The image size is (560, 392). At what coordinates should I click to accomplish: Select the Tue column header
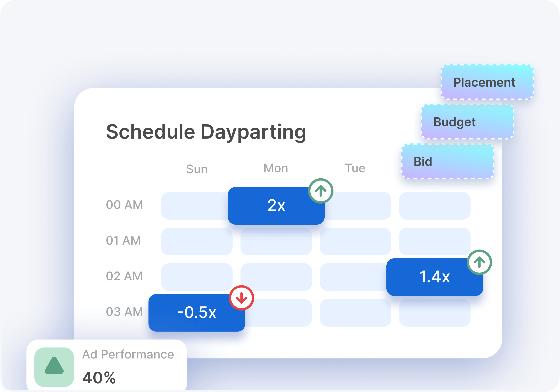(x=355, y=168)
